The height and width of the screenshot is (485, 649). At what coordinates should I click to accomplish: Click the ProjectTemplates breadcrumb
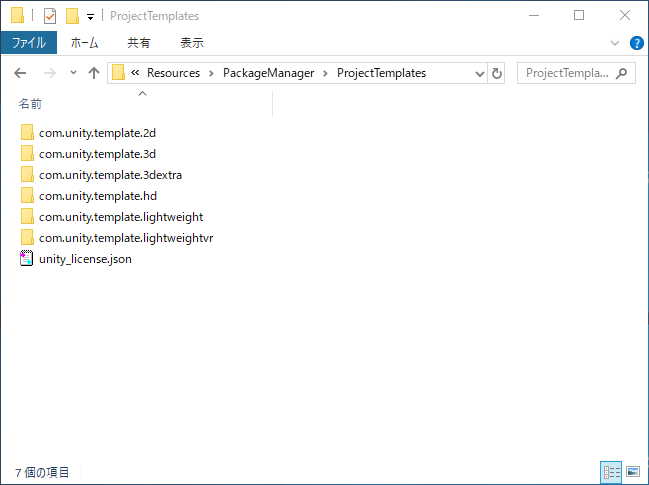point(381,73)
